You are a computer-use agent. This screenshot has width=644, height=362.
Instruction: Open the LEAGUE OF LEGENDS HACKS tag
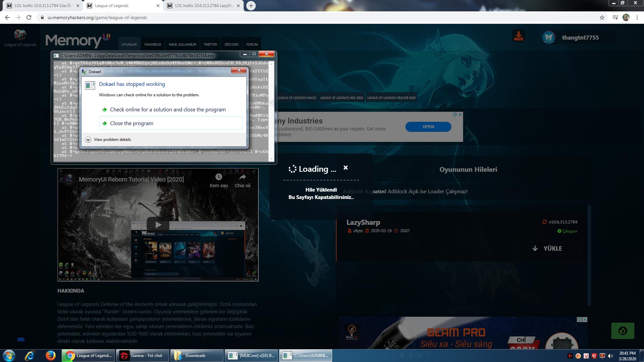click(x=297, y=98)
